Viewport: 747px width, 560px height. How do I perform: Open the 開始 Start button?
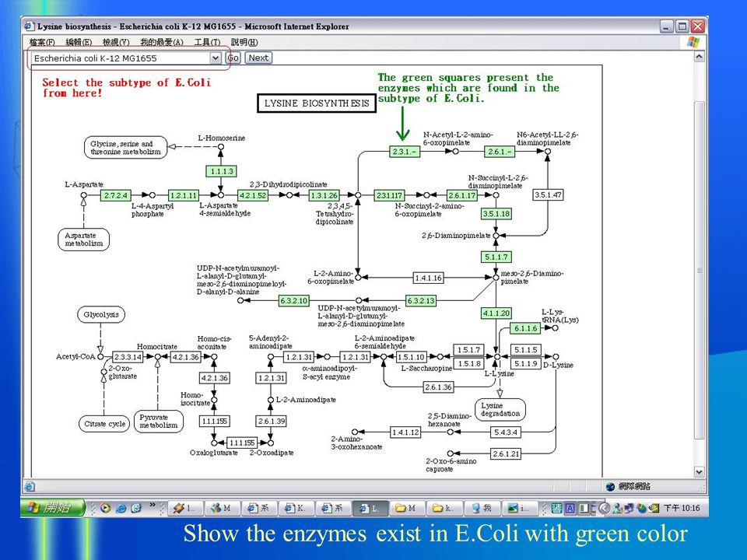point(52,508)
